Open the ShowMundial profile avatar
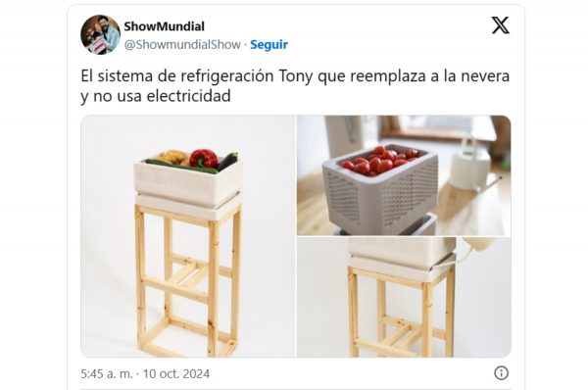The height and width of the screenshot is (390, 588). pyautogui.click(x=100, y=34)
